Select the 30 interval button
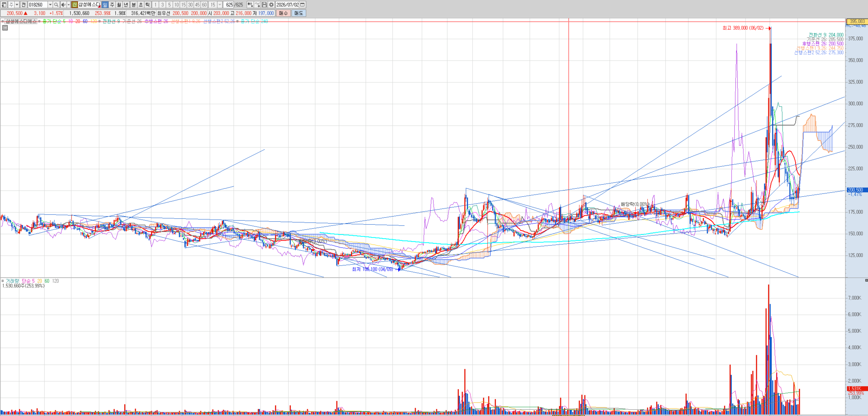The width and height of the screenshot is (868, 416). 190,5
